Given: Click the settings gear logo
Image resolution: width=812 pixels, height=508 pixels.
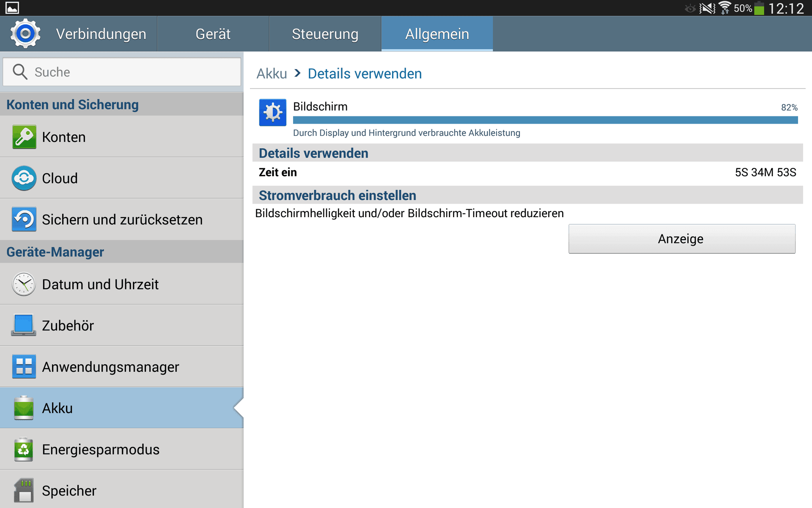Looking at the screenshot, I should click(x=25, y=33).
